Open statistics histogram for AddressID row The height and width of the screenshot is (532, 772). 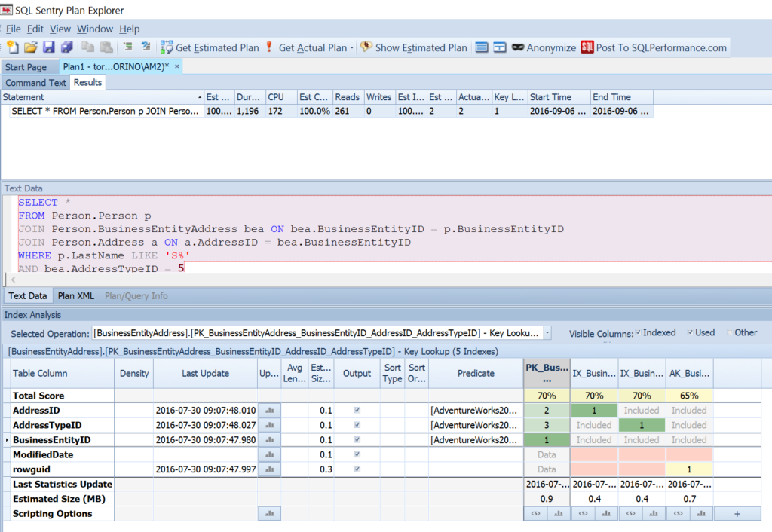tap(269, 411)
